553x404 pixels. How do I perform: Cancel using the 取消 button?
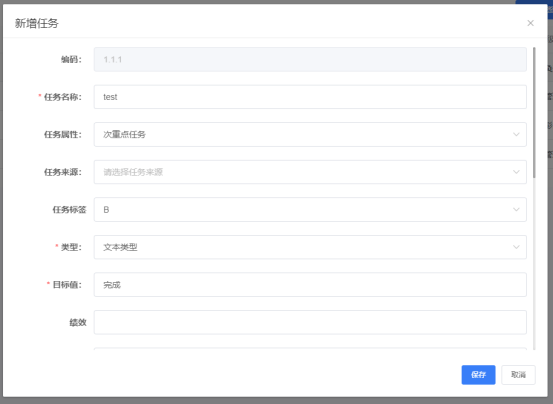(x=518, y=375)
